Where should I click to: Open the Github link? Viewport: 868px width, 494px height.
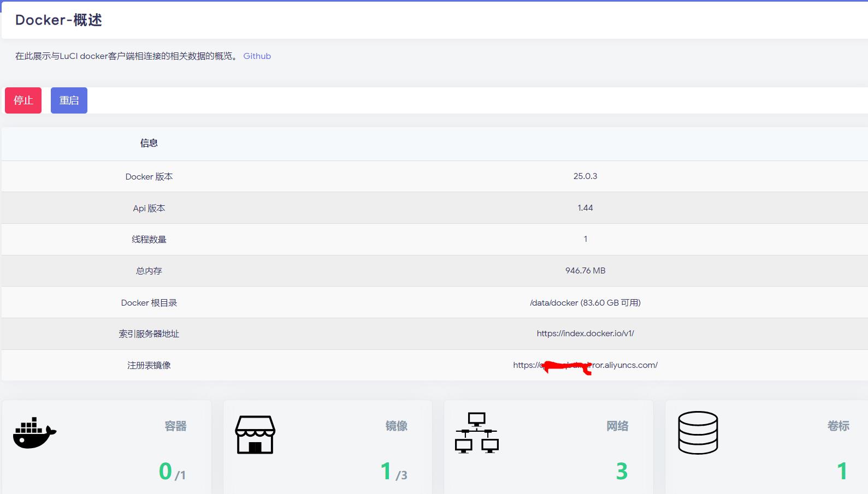tap(257, 56)
